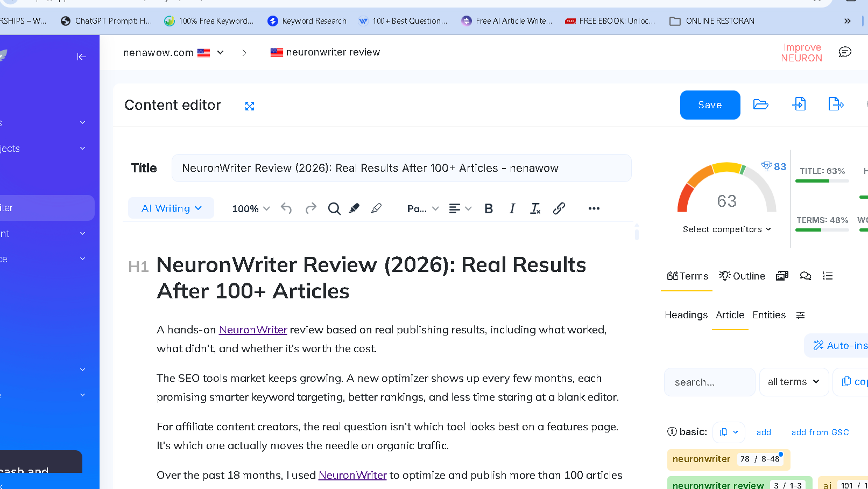Clear text formatting
868x489 pixels.
click(535, 208)
